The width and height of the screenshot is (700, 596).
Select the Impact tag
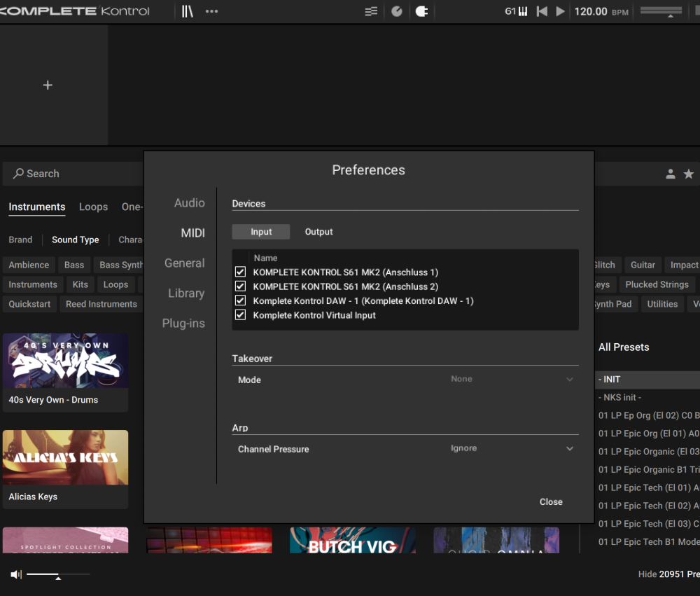click(x=683, y=265)
